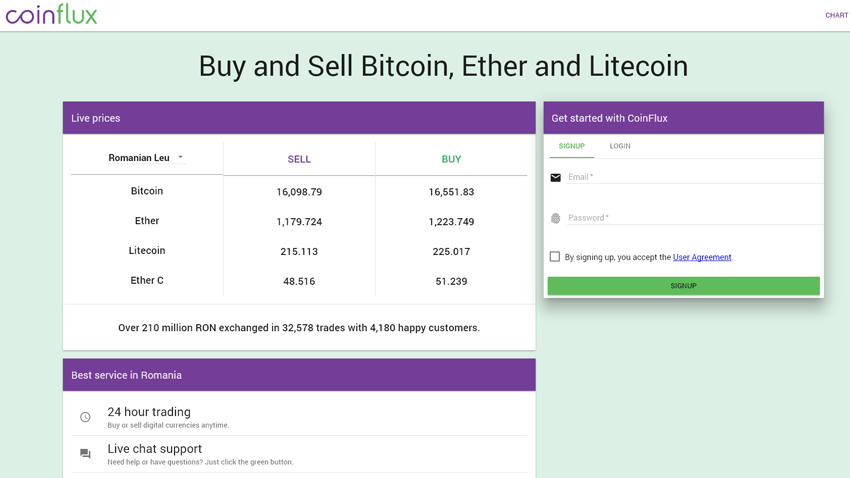The height and width of the screenshot is (478, 850).
Task: Click the BUY column header
Action: 451,159
